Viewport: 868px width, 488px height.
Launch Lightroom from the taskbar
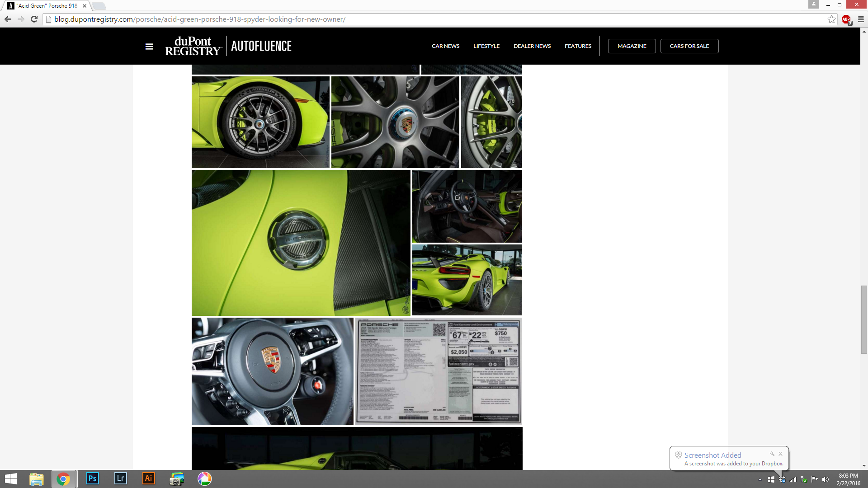(x=120, y=479)
